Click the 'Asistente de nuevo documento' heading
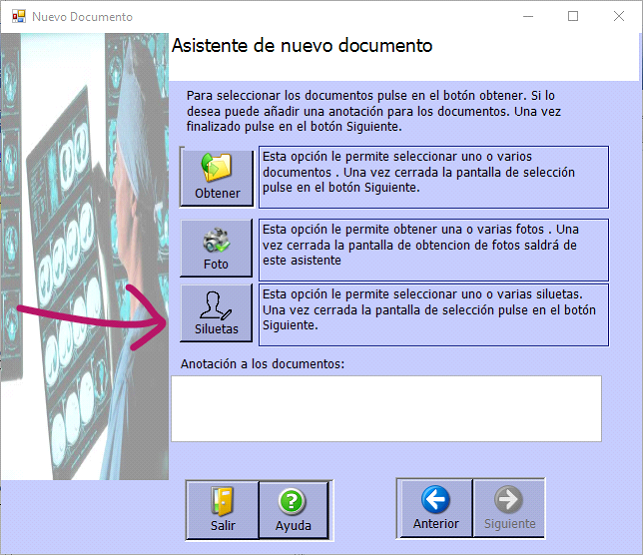The image size is (644, 556). [x=302, y=46]
